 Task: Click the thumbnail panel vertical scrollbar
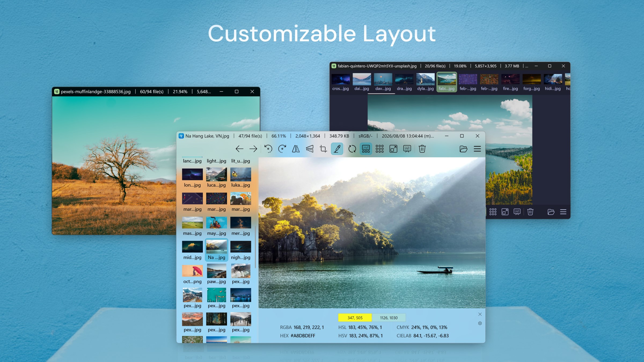[255, 247]
